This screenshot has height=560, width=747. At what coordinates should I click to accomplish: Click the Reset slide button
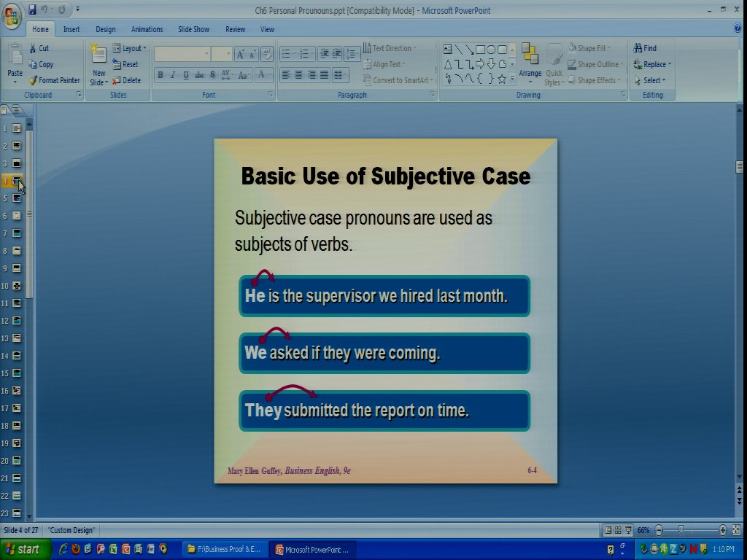125,64
